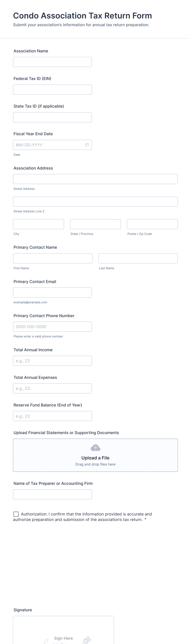Viewport: 189px width, 644px height.
Task: Click the Primary Contact Phone Number field
Action: coord(52,326)
